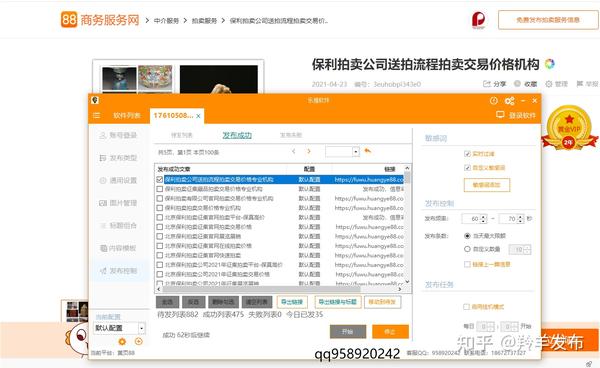Click the 配置 column header
This screenshot has height=368, width=600.
309,169
